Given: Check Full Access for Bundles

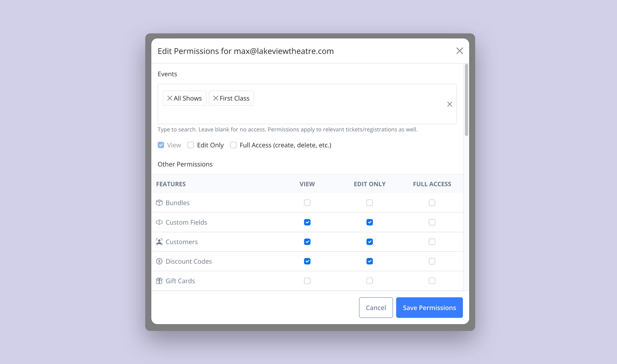Looking at the screenshot, I should pyautogui.click(x=432, y=203).
